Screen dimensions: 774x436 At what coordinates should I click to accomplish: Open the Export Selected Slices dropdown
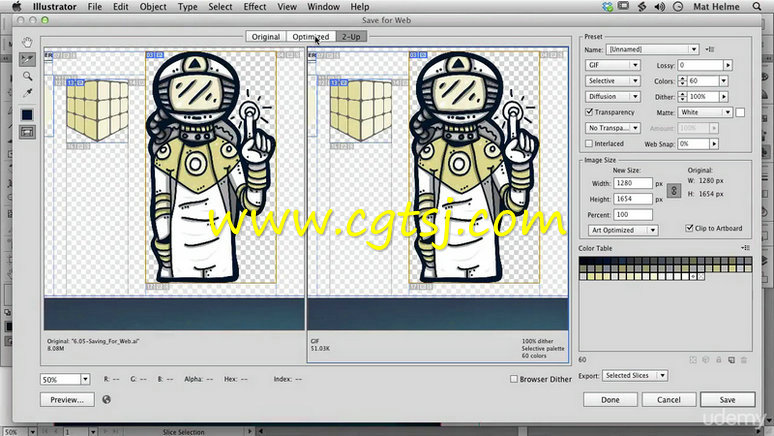pos(635,376)
